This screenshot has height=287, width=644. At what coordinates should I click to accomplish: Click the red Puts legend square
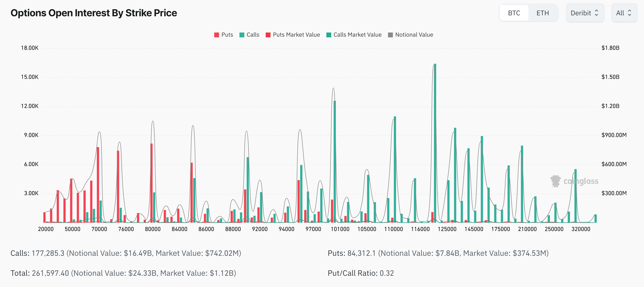coord(217,35)
